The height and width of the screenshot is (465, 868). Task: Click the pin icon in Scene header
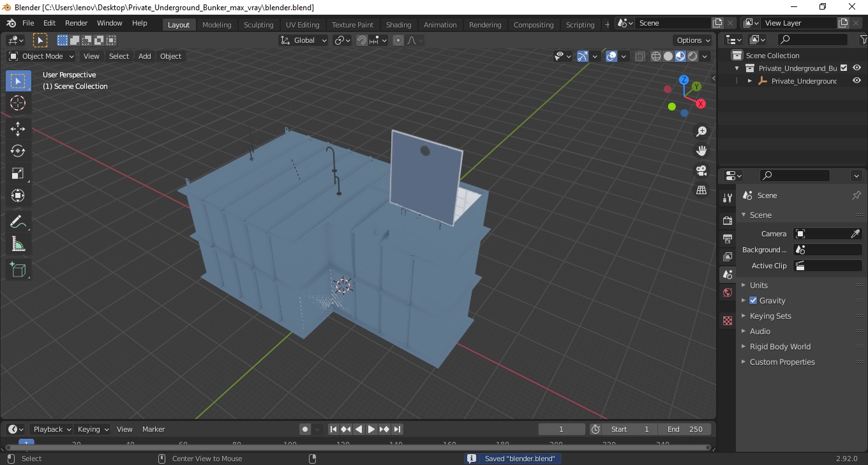point(857,195)
